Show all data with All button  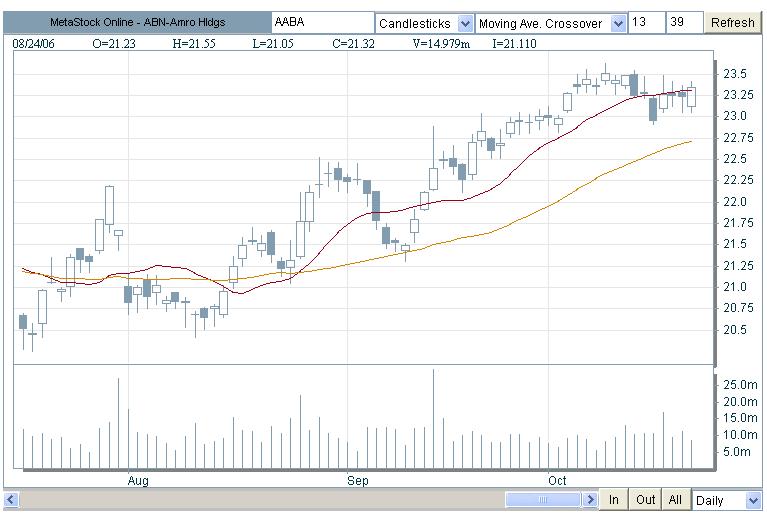(x=675, y=499)
